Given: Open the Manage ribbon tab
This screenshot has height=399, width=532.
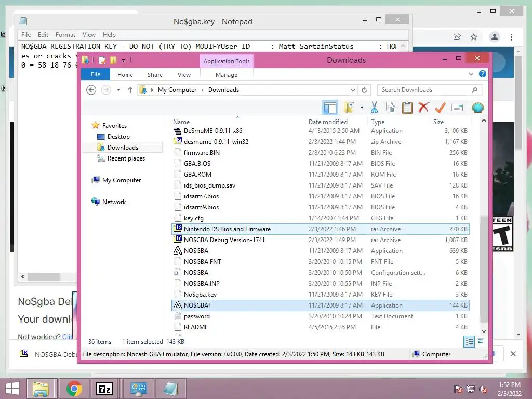Looking at the screenshot, I should tap(227, 75).
